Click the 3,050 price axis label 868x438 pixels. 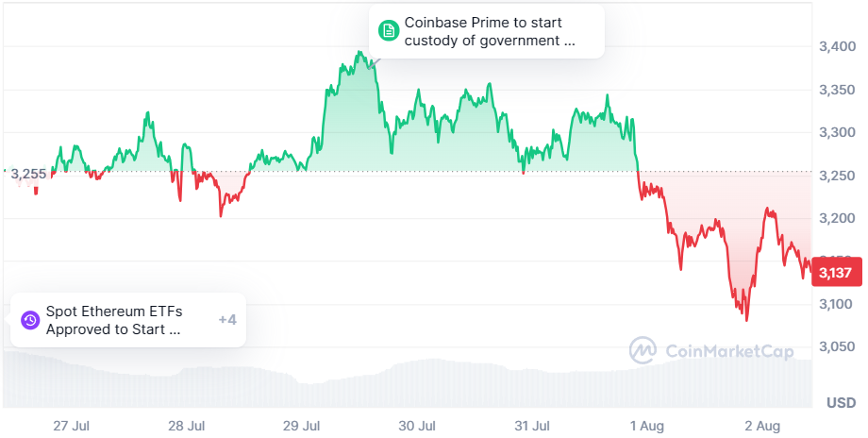[x=835, y=347]
